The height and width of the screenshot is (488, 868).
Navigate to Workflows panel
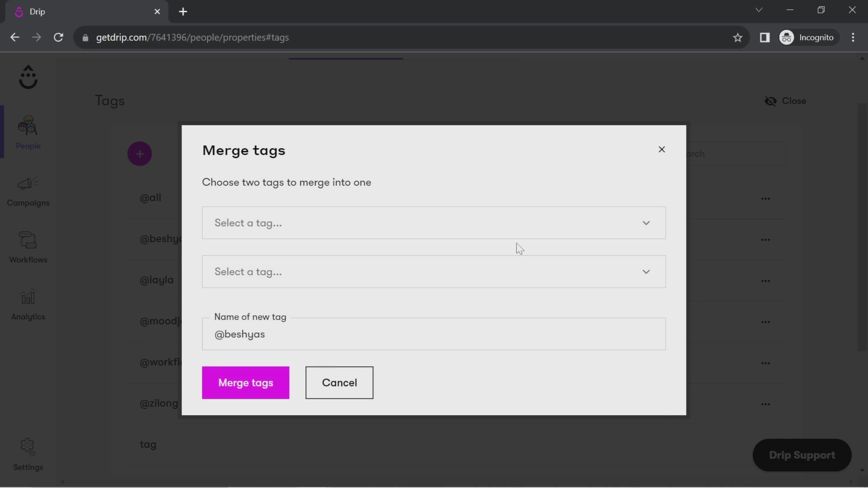tap(28, 247)
